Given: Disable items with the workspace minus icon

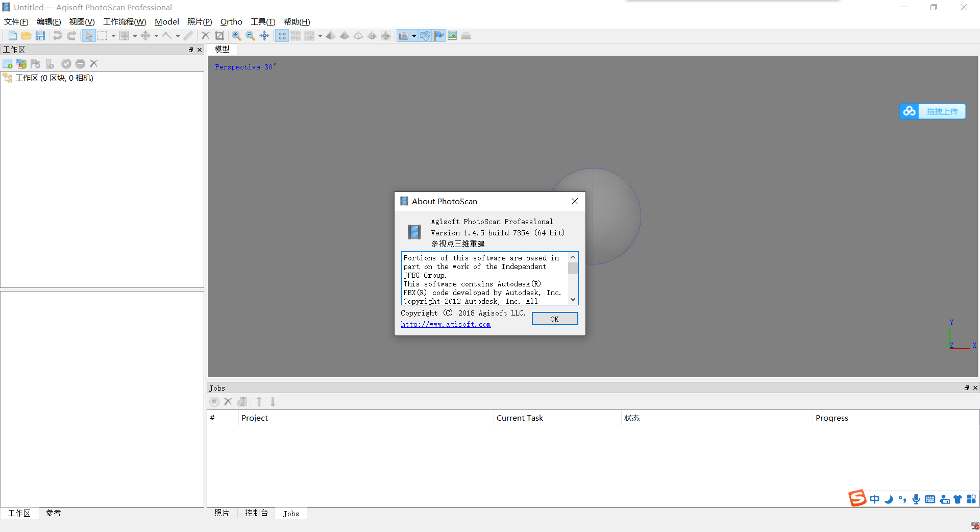Looking at the screenshot, I should pyautogui.click(x=80, y=64).
